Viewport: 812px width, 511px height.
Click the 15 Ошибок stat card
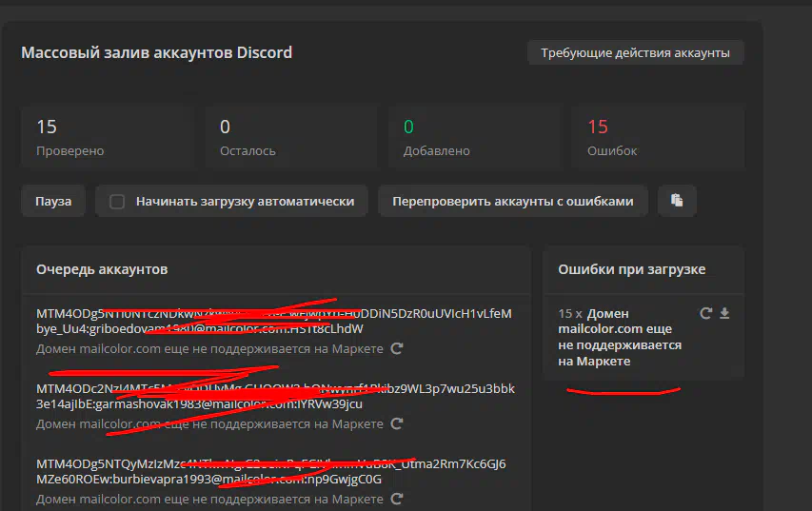click(658, 138)
